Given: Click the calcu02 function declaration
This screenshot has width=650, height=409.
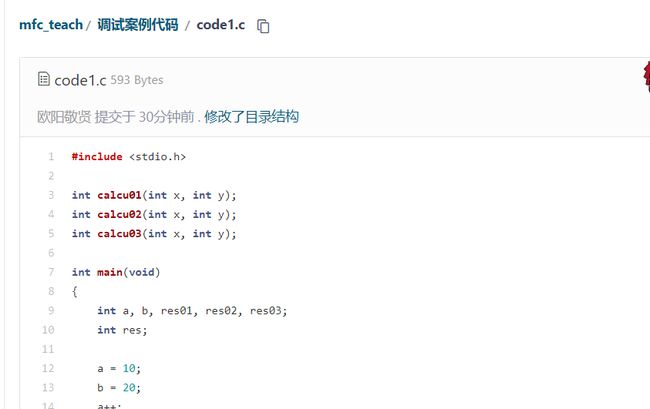Looking at the screenshot, I should pos(154,214).
